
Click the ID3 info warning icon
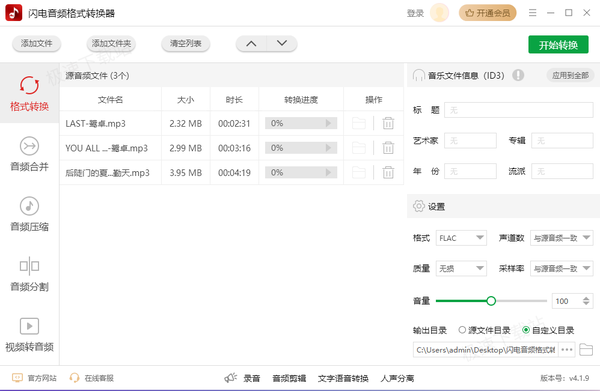coord(518,75)
